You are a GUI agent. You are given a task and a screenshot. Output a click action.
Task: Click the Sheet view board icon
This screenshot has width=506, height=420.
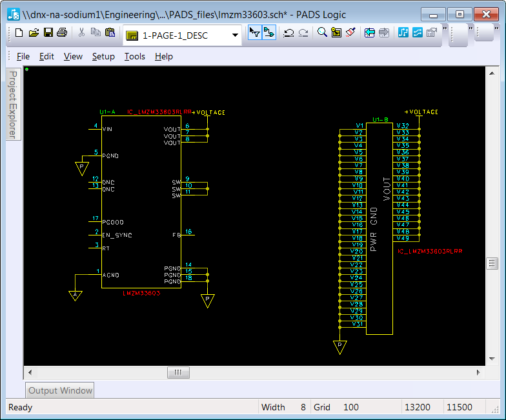(336, 32)
